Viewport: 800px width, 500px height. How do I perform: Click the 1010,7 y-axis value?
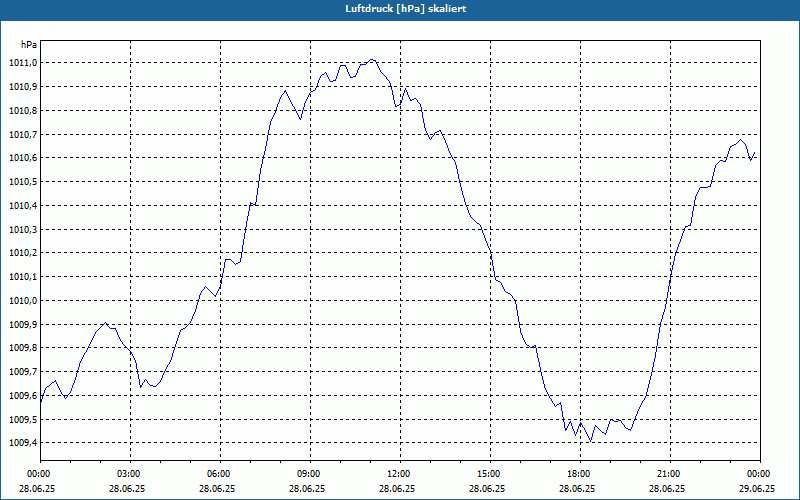tap(23, 134)
